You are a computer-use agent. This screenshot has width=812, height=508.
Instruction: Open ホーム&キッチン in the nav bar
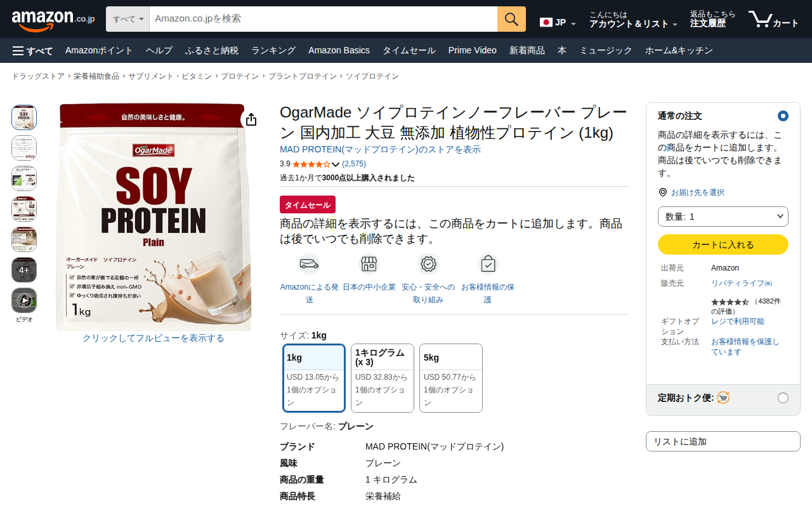click(679, 51)
